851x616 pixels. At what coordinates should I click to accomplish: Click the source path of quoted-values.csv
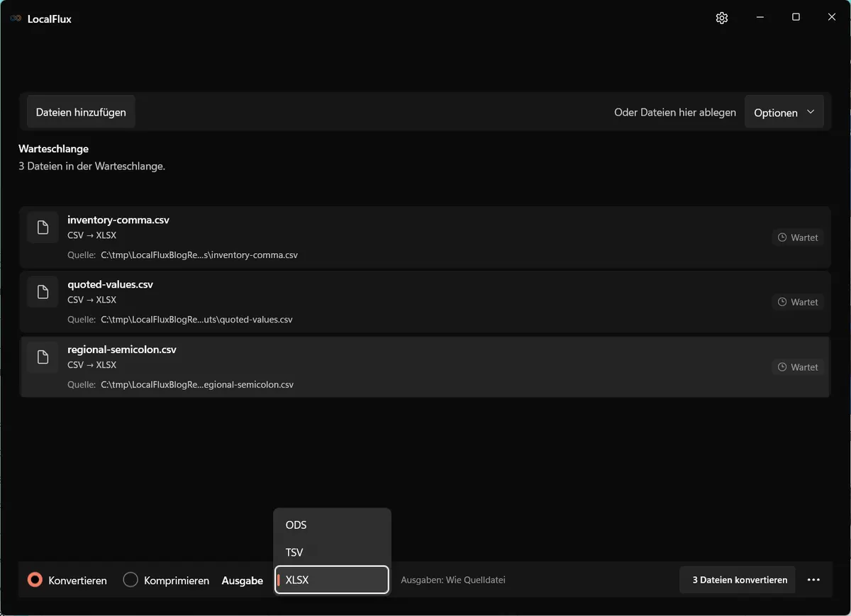pyautogui.click(x=196, y=320)
